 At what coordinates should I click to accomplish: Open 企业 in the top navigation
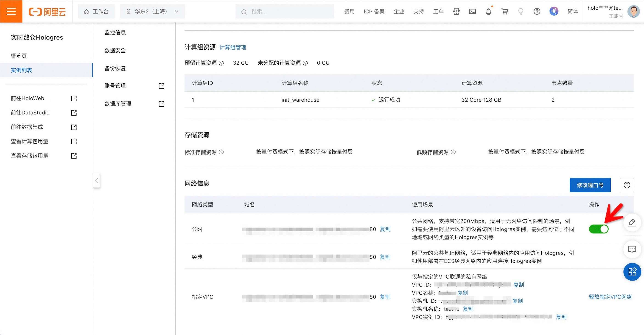click(x=399, y=11)
